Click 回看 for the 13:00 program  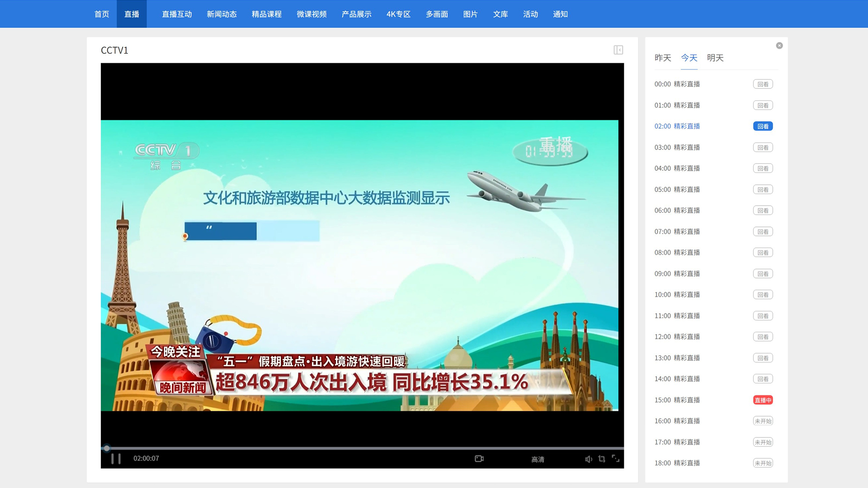click(763, 358)
